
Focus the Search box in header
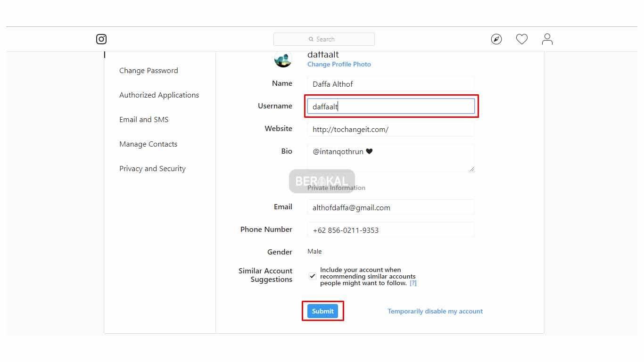click(x=324, y=39)
